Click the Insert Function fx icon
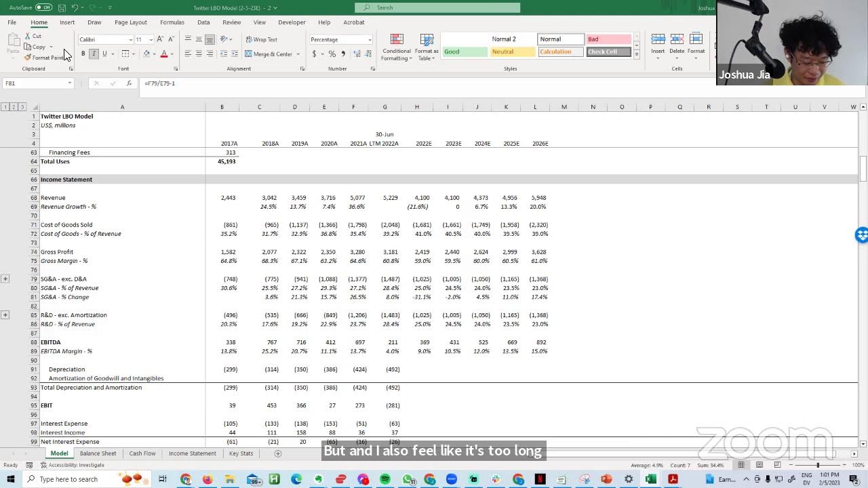Viewport: 868px width, 488px height. (129, 83)
